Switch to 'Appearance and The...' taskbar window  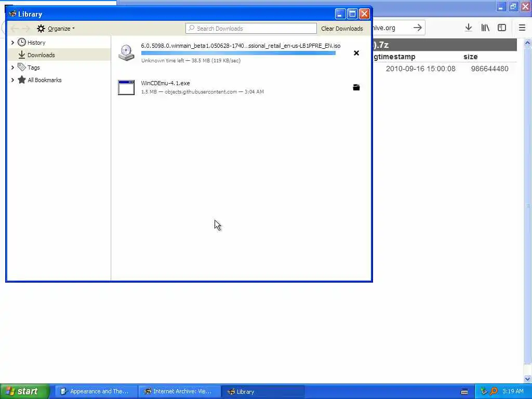(96, 392)
